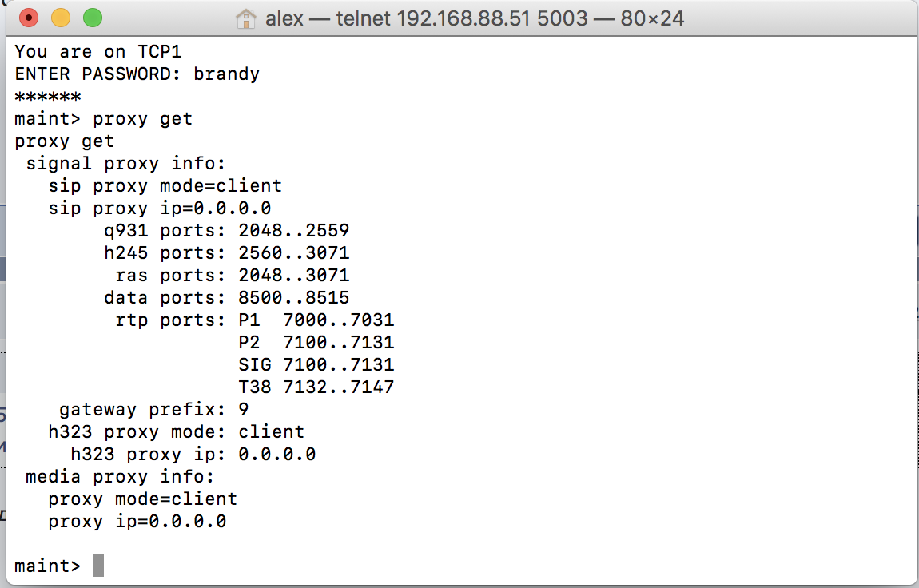The image size is (919, 588).
Task: Click the q931 ports range 2048..2559
Action: [x=293, y=231]
